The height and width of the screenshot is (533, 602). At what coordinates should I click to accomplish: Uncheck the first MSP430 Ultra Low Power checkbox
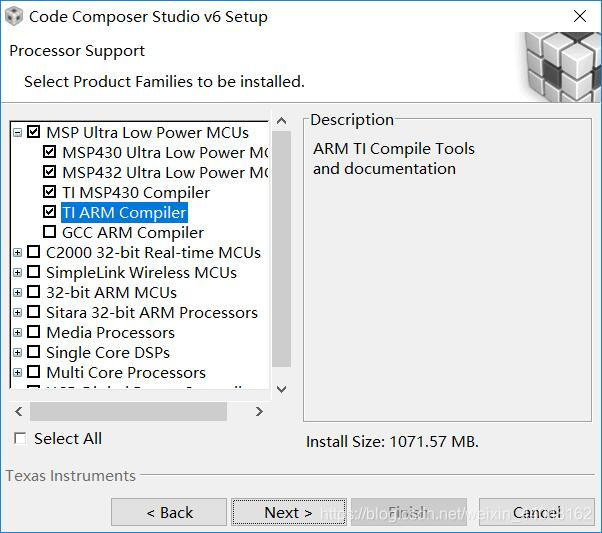tap(50, 152)
